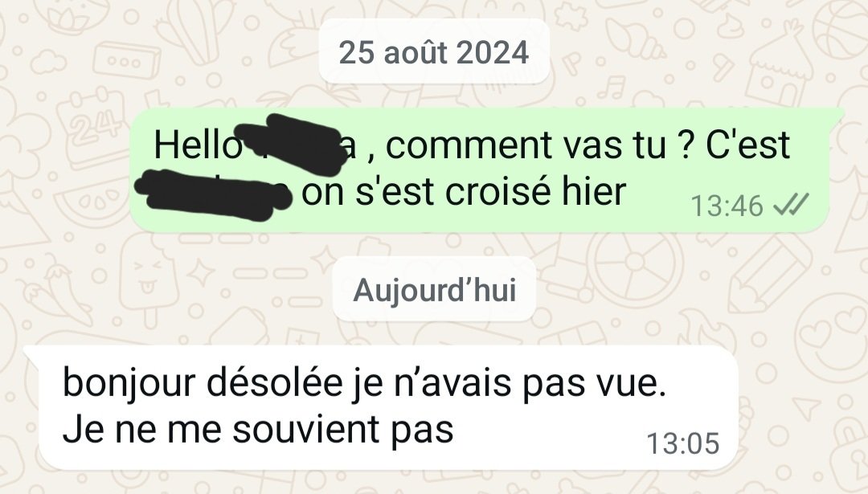This screenshot has width=868, height=494.
Task: Click the 13:46 sent timestamp
Action: (727, 206)
